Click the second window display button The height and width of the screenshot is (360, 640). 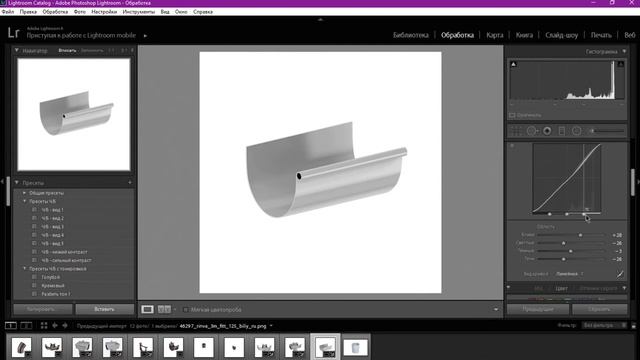[x=26, y=325]
